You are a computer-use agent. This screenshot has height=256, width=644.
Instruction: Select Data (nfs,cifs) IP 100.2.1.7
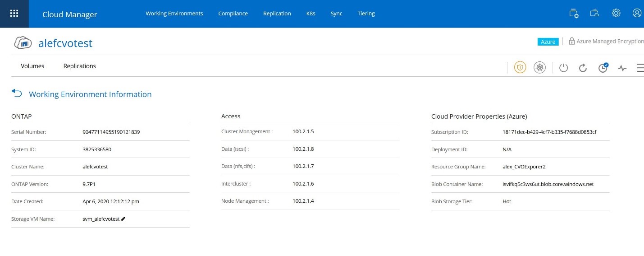[303, 166]
